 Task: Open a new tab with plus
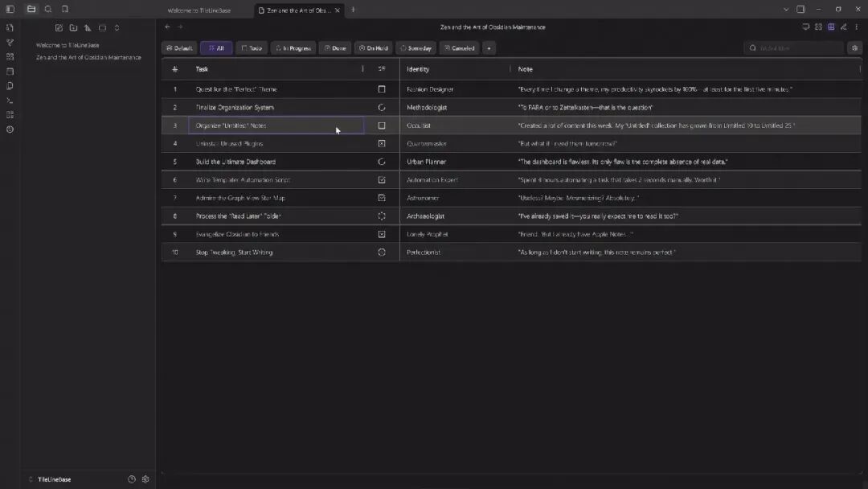(353, 10)
